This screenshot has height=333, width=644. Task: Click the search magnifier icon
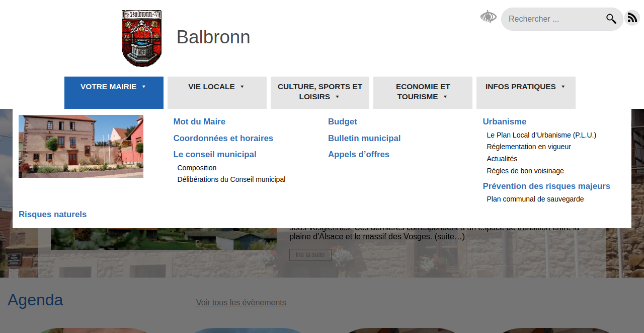coord(611,19)
